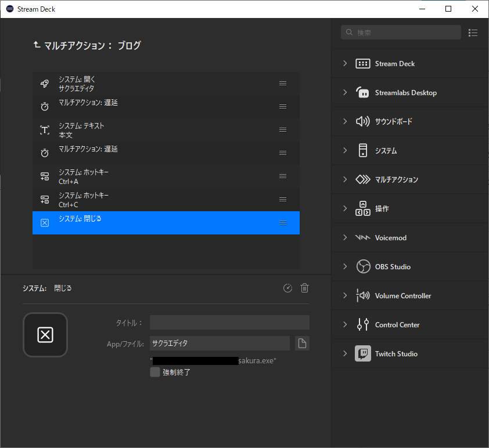Delete the action with the trash icon
489x448 pixels.
coord(305,288)
